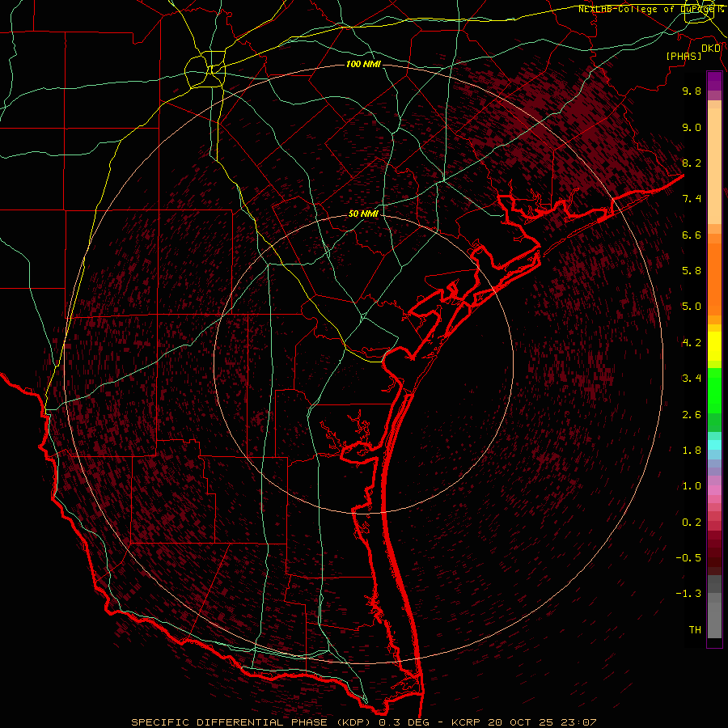The width and height of the screenshot is (728, 728).
Task: Click the "TH" threshold label in legend
Action: click(695, 630)
